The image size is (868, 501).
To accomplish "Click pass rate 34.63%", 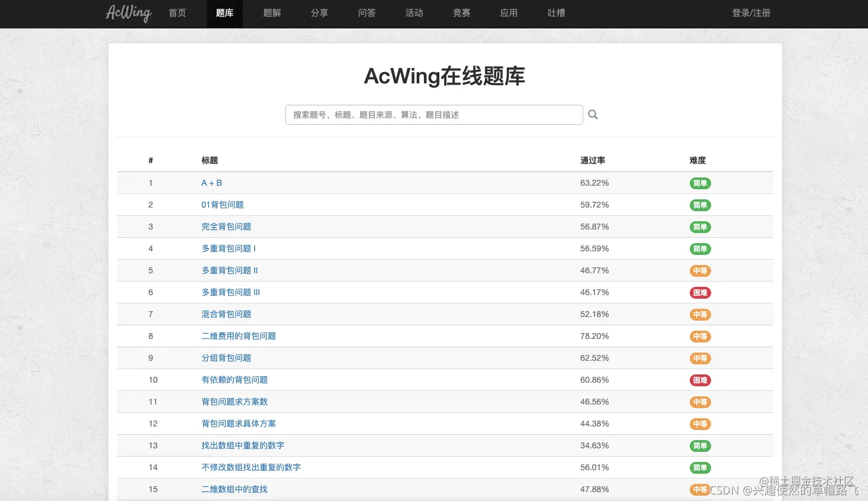I will (594, 445).
